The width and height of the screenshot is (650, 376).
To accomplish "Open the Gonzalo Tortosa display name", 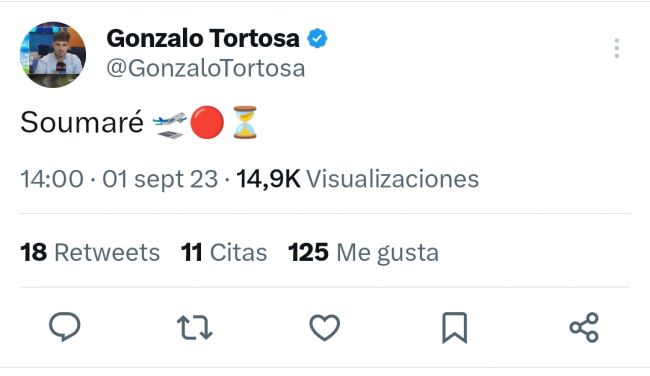I will click(x=203, y=39).
